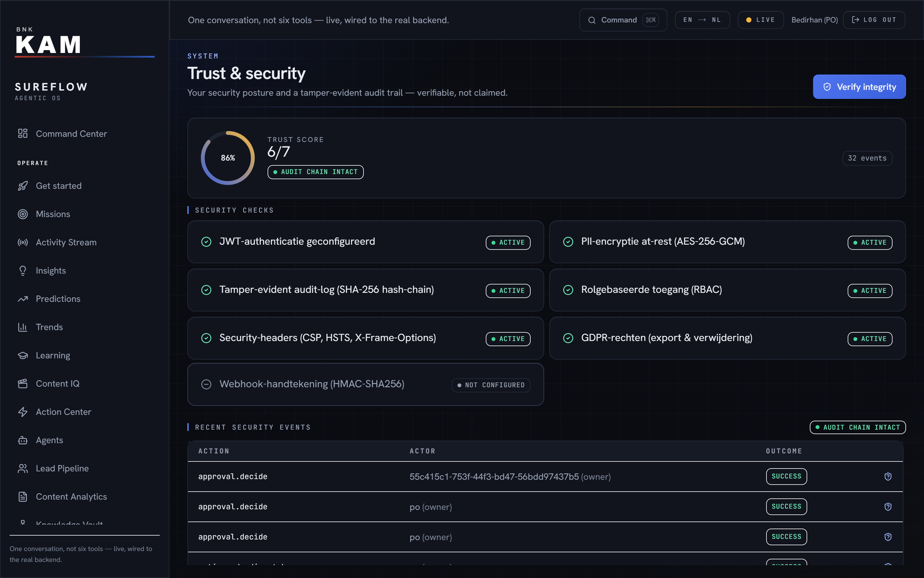Click AUDIT CHAIN INTACT badge above events table
The image size is (924, 578).
click(x=858, y=427)
